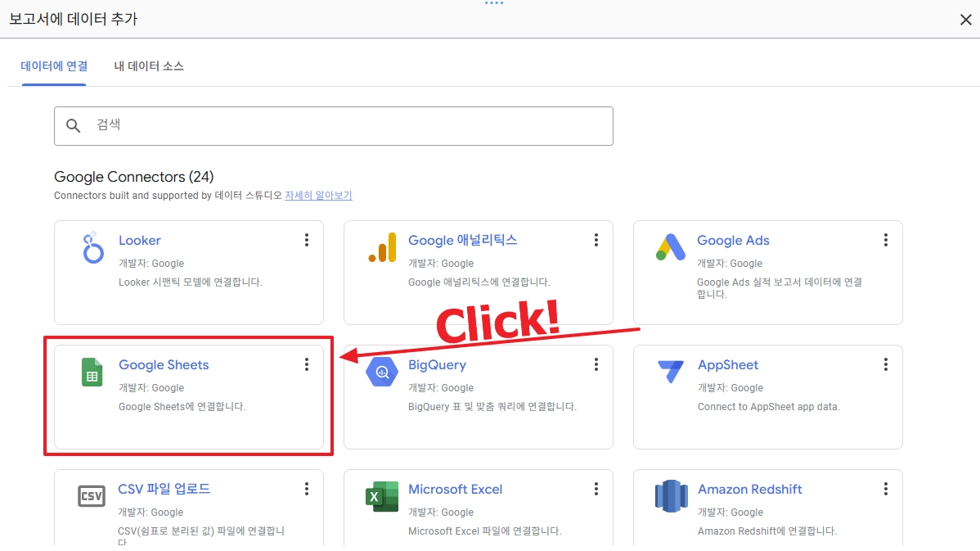Click 'BigQuery 표 및 맞춤 쿼리에 연결합니다.' text

[x=492, y=407]
